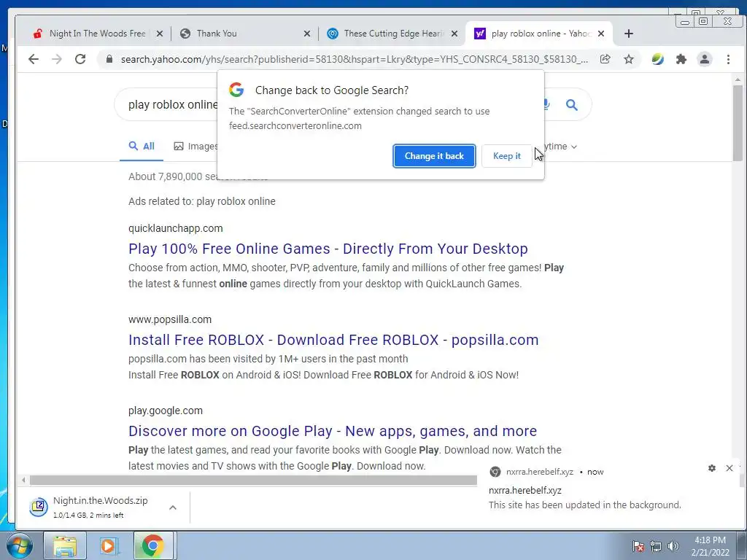747x560 pixels.
Task: Open Discover more on Google Play result
Action: 333,430
